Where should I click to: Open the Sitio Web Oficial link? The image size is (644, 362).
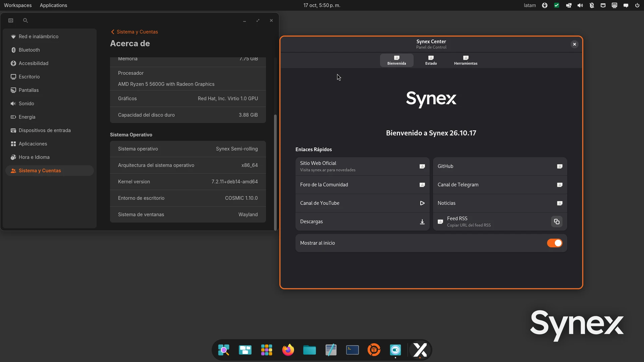pos(362,166)
